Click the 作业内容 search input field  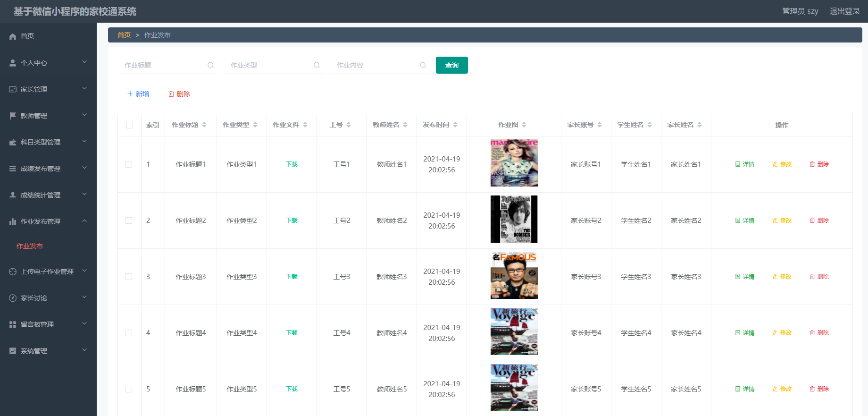380,65
